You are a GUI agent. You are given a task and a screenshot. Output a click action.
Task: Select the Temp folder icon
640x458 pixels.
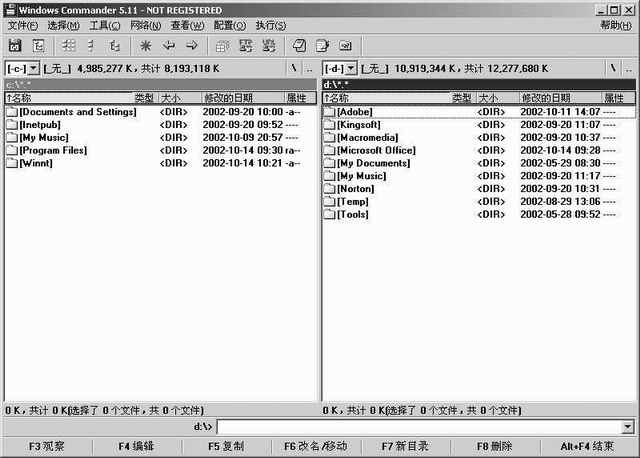click(330, 202)
